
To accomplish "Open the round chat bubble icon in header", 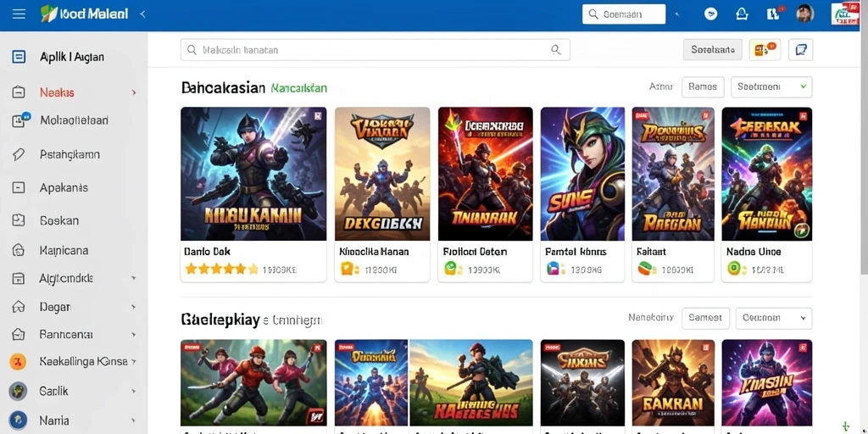I will [x=711, y=14].
